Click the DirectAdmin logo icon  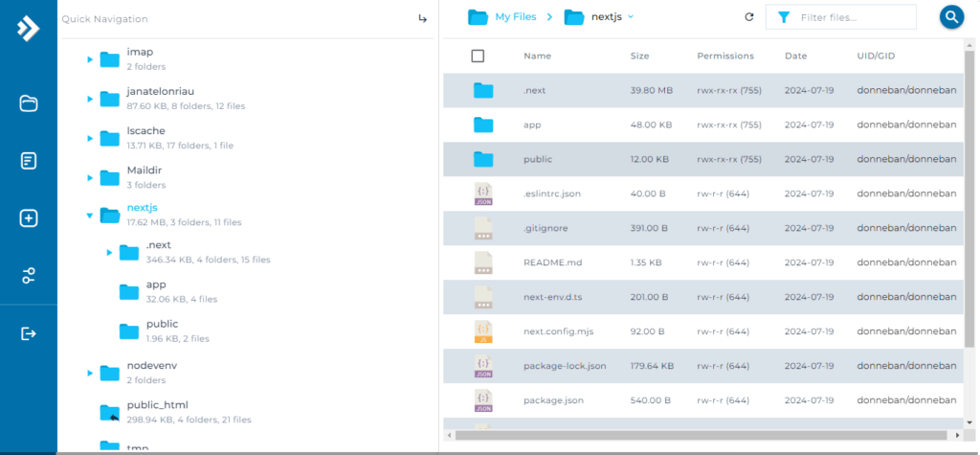28,28
